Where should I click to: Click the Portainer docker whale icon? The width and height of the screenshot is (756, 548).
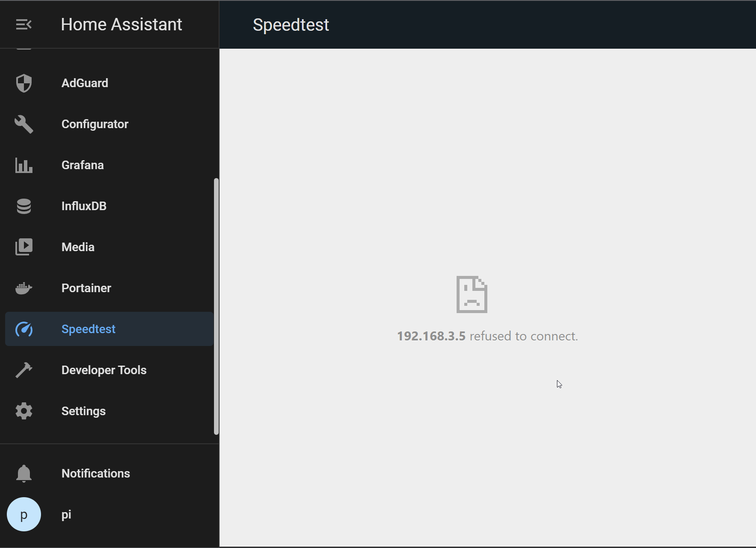pyautogui.click(x=24, y=288)
